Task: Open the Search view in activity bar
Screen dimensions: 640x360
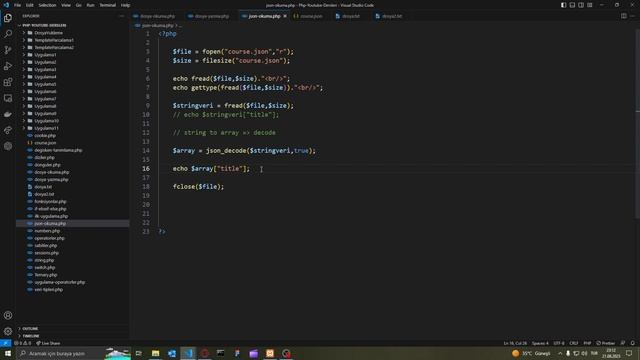Action: click(8, 34)
